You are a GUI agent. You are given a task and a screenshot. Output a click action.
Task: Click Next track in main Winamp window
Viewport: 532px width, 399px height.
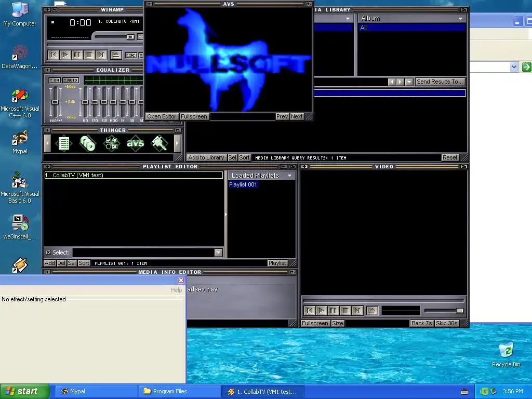coord(101,55)
